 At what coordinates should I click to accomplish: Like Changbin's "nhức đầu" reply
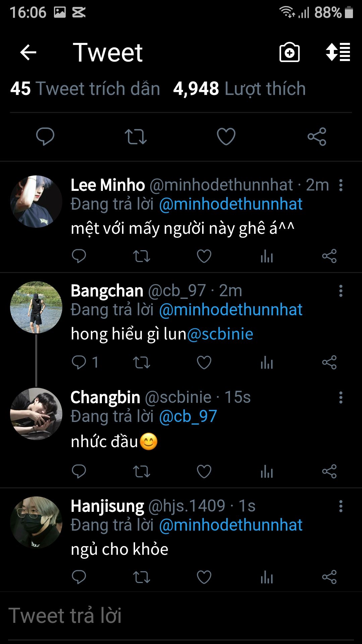tap(204, 472)
